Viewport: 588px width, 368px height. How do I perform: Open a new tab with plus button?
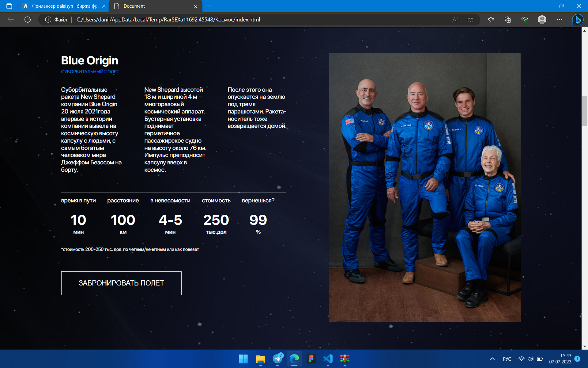point(208,6)
